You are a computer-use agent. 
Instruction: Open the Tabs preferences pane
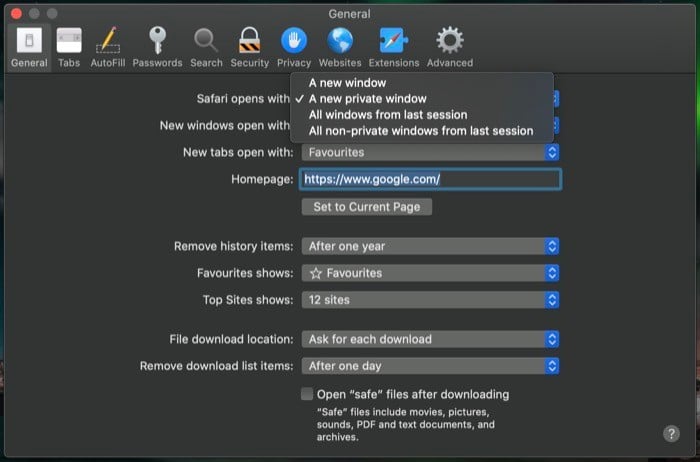pyautogui.click(x=69, y=47)
